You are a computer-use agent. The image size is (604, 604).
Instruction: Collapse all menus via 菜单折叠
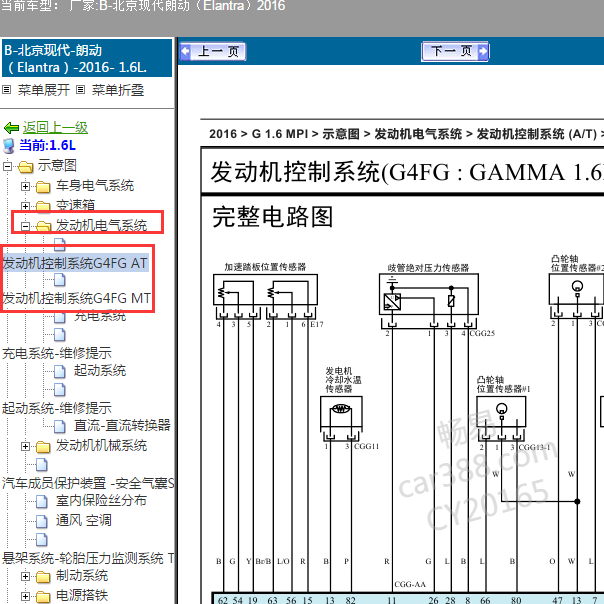coord(117,90)
